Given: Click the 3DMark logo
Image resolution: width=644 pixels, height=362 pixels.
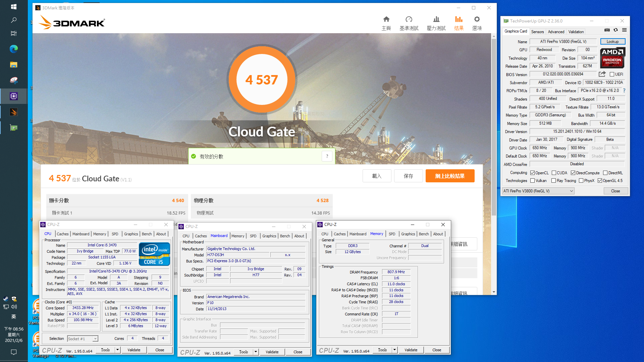Looking at the screenshot, I should point(72,23).
